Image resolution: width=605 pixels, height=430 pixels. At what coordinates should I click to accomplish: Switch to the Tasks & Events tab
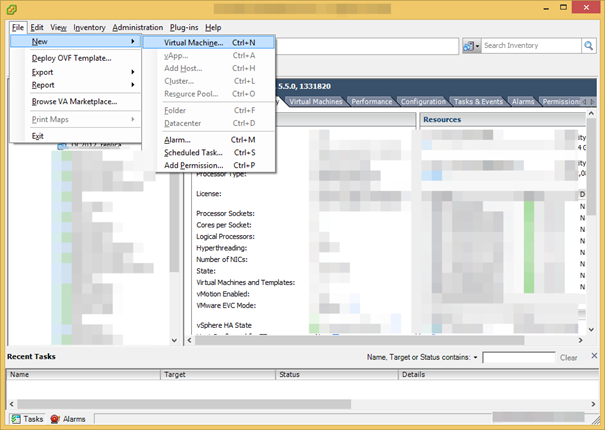(x=479, y=101)
